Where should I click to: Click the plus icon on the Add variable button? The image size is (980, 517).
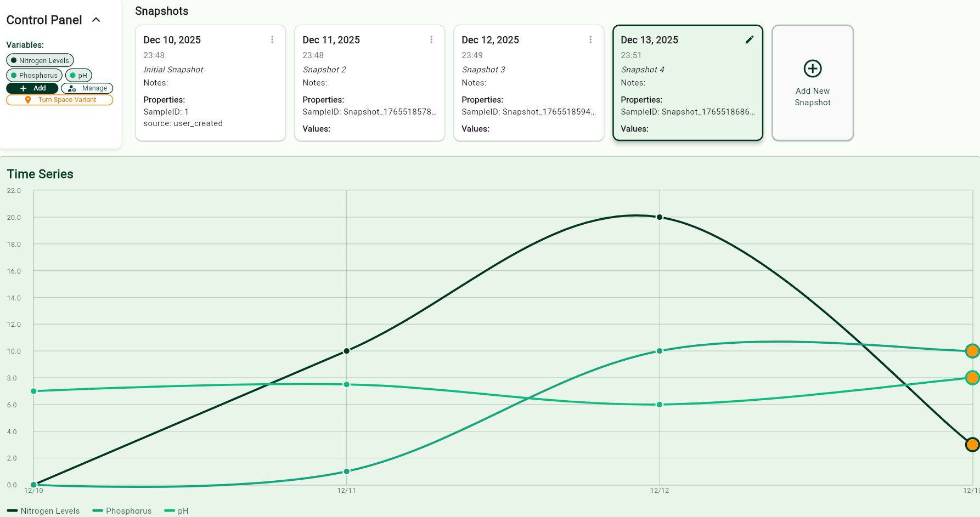click(x=22, y=88)
